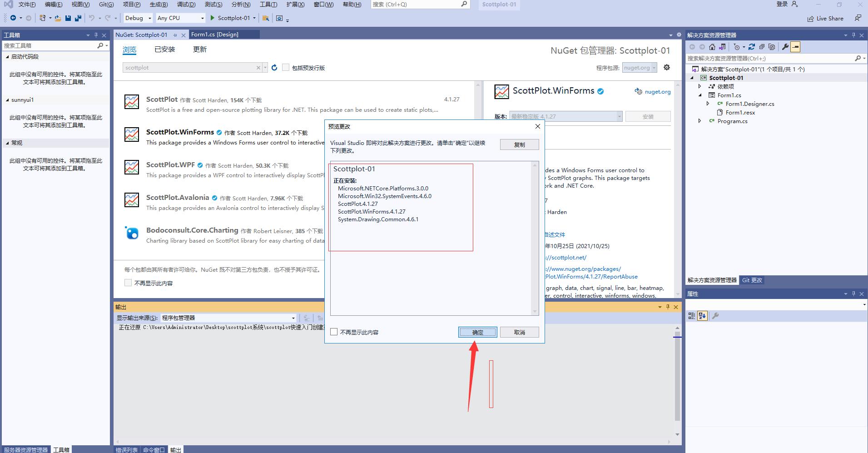The height and width of the screenshot is (453, 868).
Task: Open the Git Changes tab
Action: pyautogui.click(x=752, y=280)
